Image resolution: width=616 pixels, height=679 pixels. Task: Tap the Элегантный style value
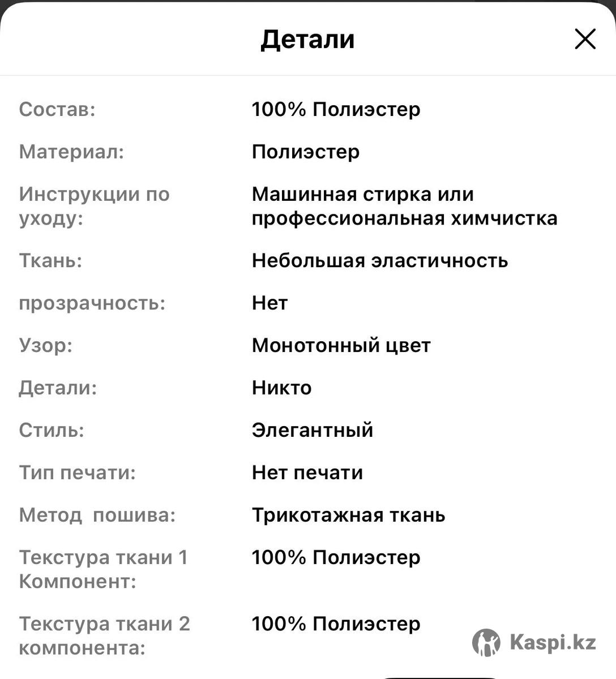click(x=312, y=430)
